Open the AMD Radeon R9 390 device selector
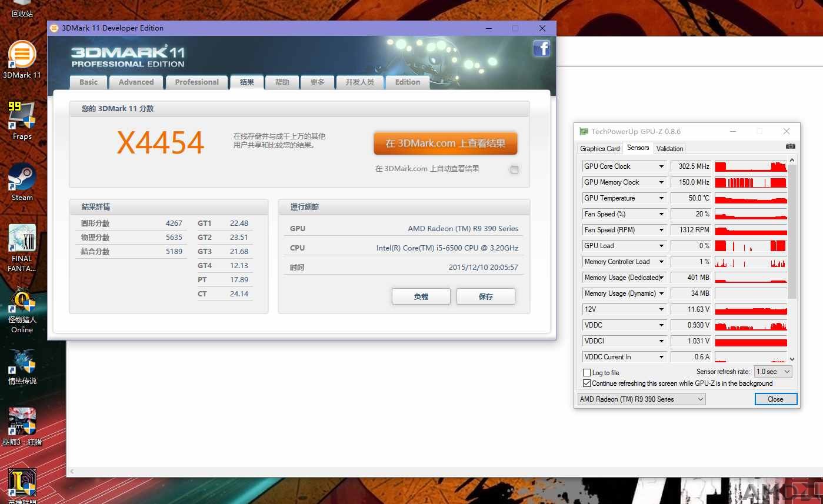The height and width of the screenshot is (504, 823). coord(641,399)
